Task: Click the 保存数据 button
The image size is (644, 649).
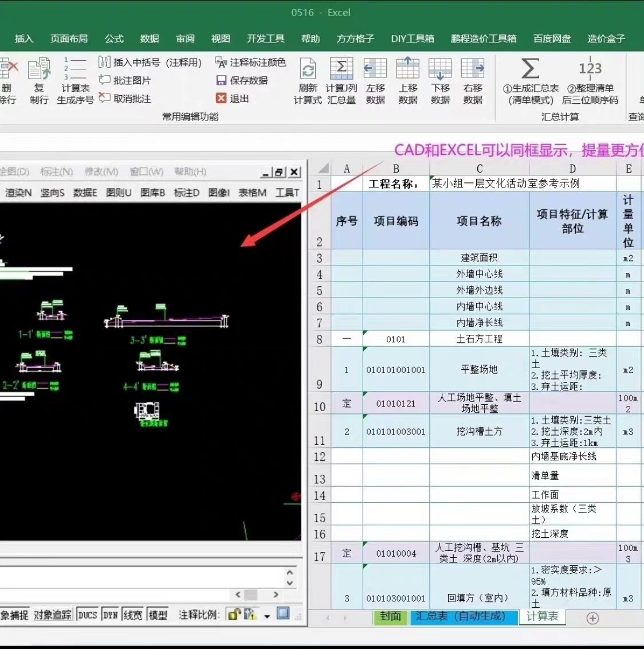Action: pos(242,80)
